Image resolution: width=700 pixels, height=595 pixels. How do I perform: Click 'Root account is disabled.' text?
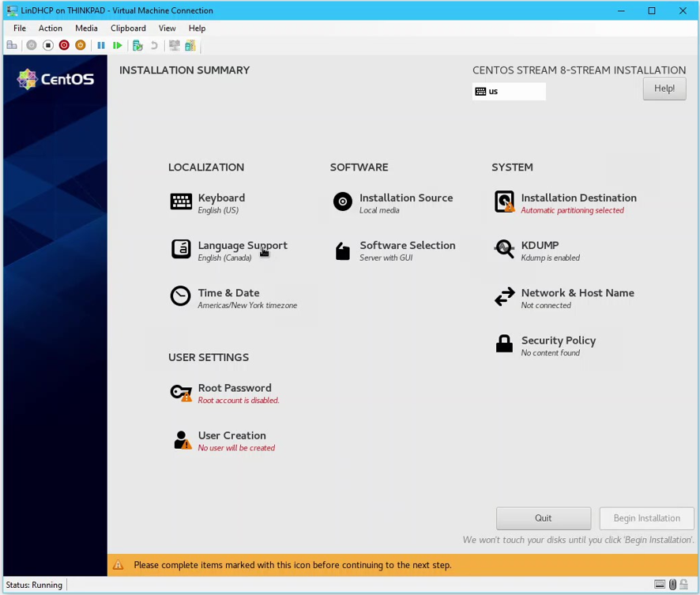pos(239,401)
